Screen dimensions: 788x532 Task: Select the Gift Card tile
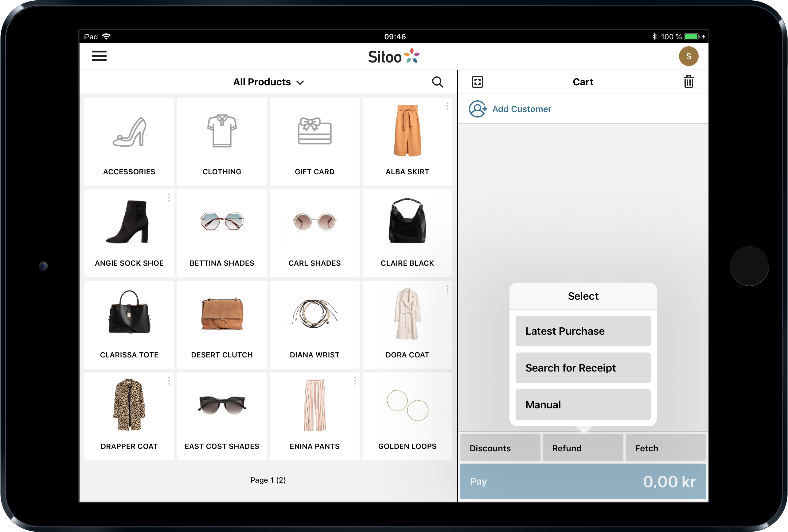[x=315, y=142]
